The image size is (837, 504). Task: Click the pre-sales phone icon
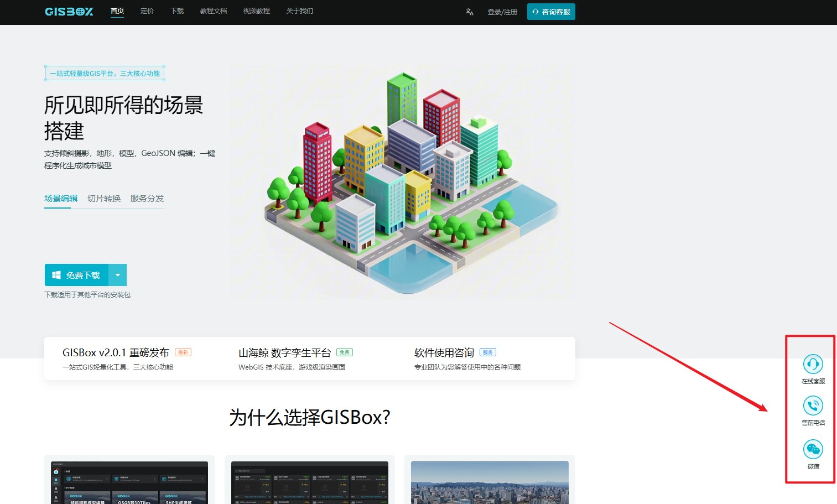[x=813, y=406]
